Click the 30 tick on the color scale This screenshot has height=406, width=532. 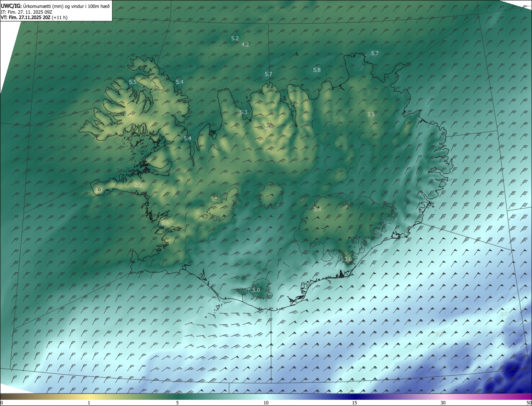(443, 403)
